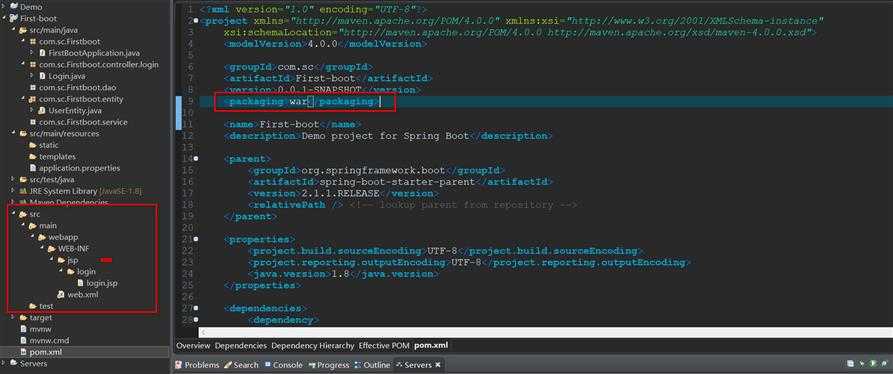Open the Dependencies editor tab
The width and height of the screenshot is (893, 374).
tap(240, 346)
